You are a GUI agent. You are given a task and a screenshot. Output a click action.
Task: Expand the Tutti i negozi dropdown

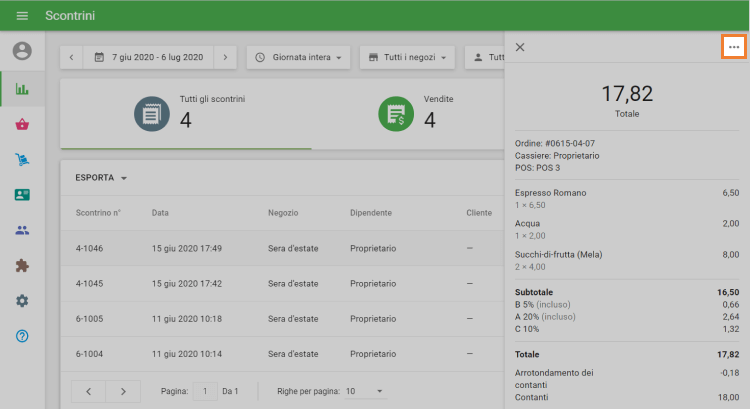click(x=407, y=58)
